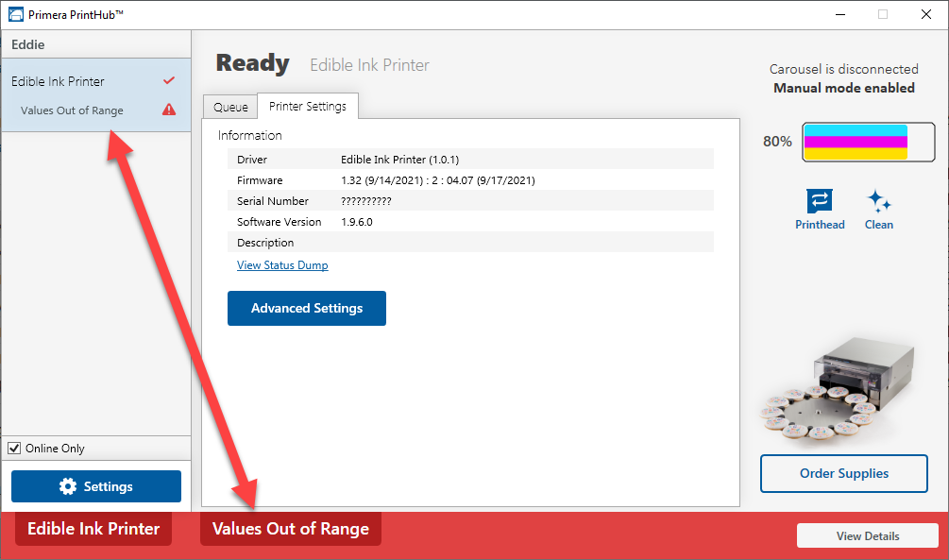The height and width of the screenshot is (560, 949).
Task: Click View Details in the red bar
Action: [x=867, y=535]
